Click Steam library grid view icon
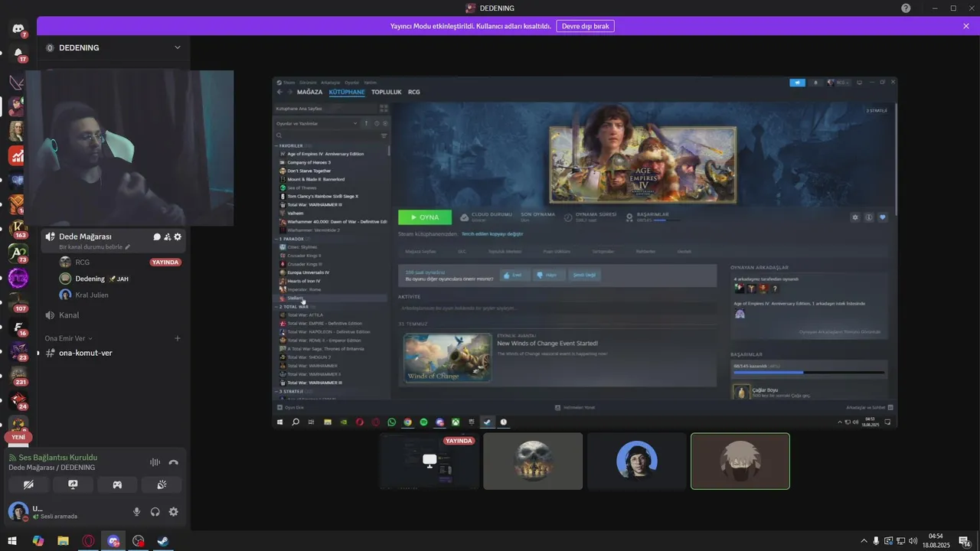 (384, 109)
